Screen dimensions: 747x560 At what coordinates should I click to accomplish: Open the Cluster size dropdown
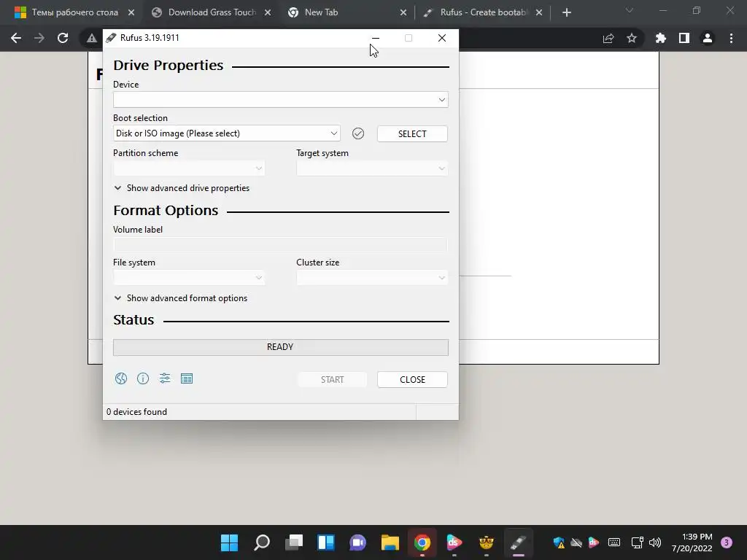(372, 277)
